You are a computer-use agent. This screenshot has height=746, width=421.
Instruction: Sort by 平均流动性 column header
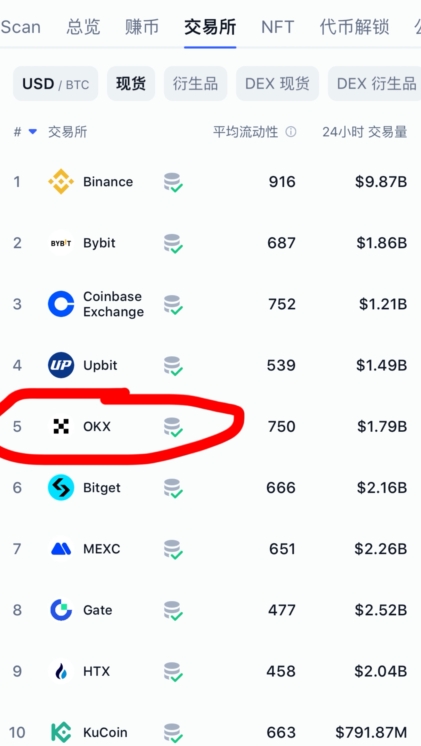[245, 132]
